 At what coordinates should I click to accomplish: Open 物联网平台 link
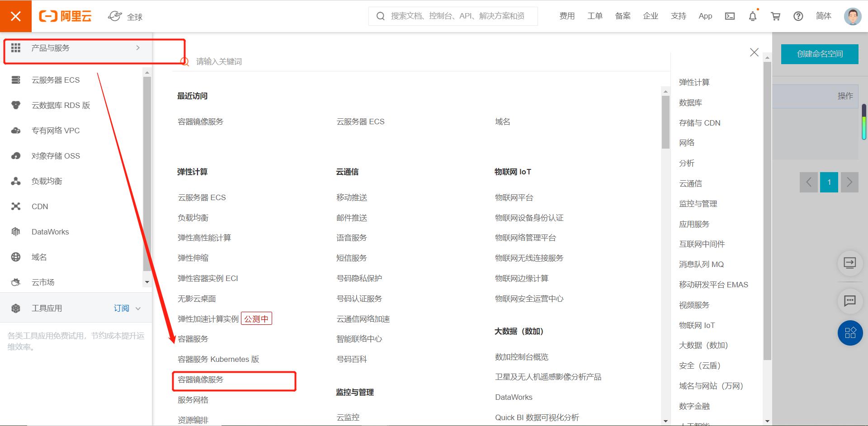pyautogui.click(x=514, y=198)
